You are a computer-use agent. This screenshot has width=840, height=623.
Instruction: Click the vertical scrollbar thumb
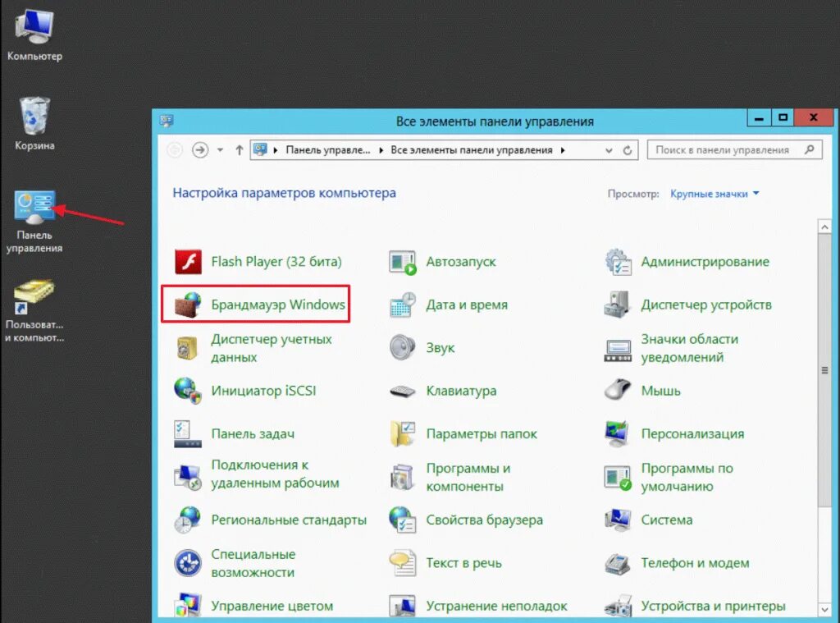825,370
